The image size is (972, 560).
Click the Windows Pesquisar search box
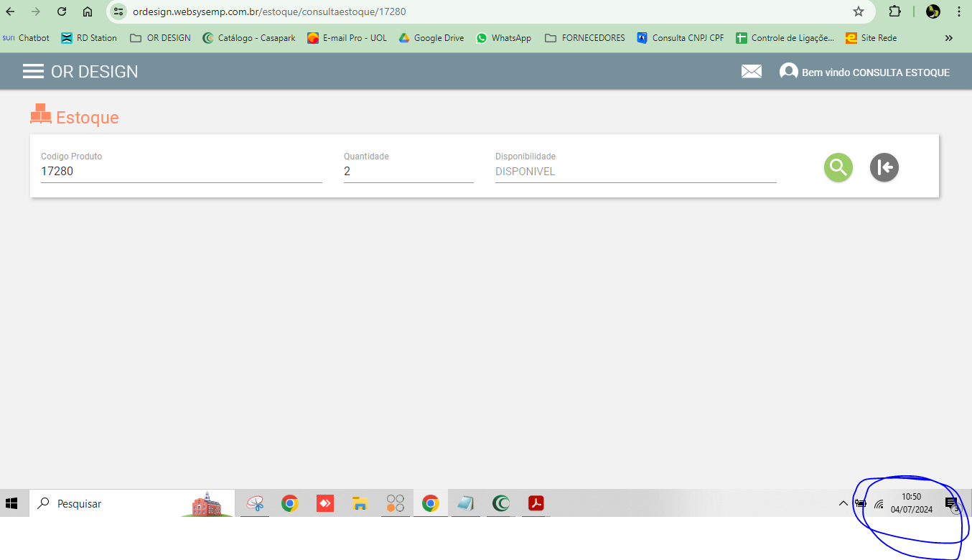[x=108, y=503]
